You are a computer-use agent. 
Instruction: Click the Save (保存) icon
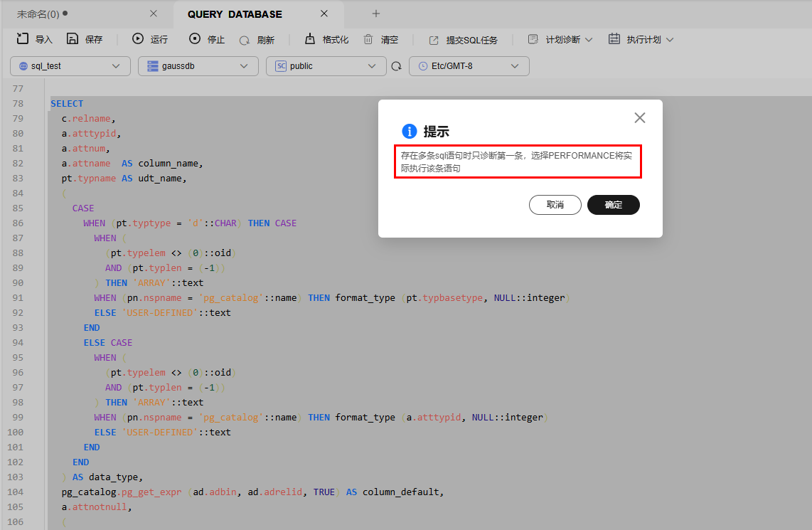click(73, 39)
